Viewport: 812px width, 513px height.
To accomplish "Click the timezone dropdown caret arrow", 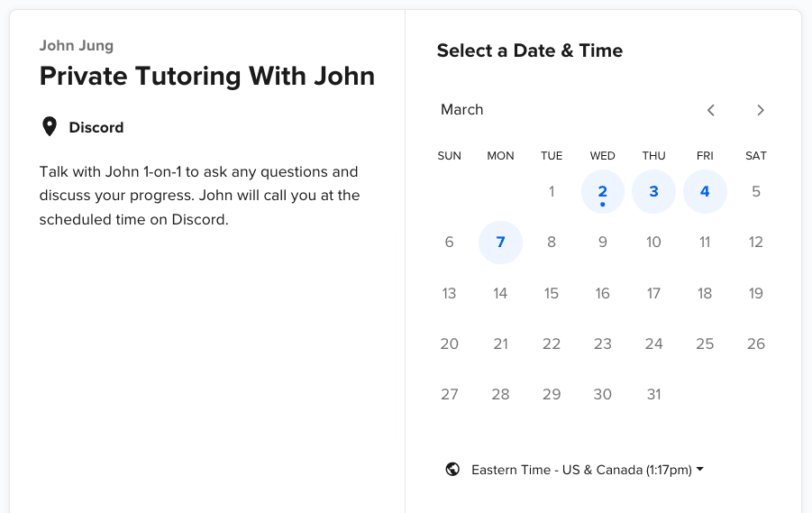I will pos(700,469).
